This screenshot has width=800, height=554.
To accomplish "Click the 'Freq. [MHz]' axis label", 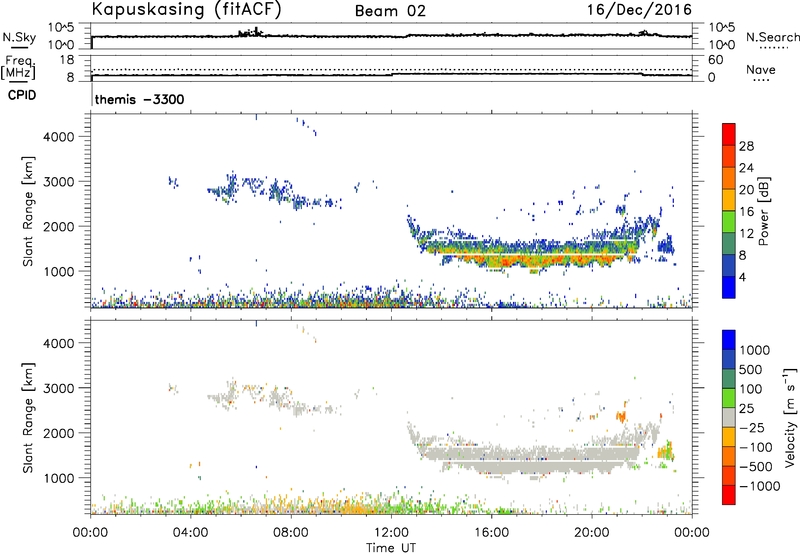I will pyautogui.click(x=18, y=67).
